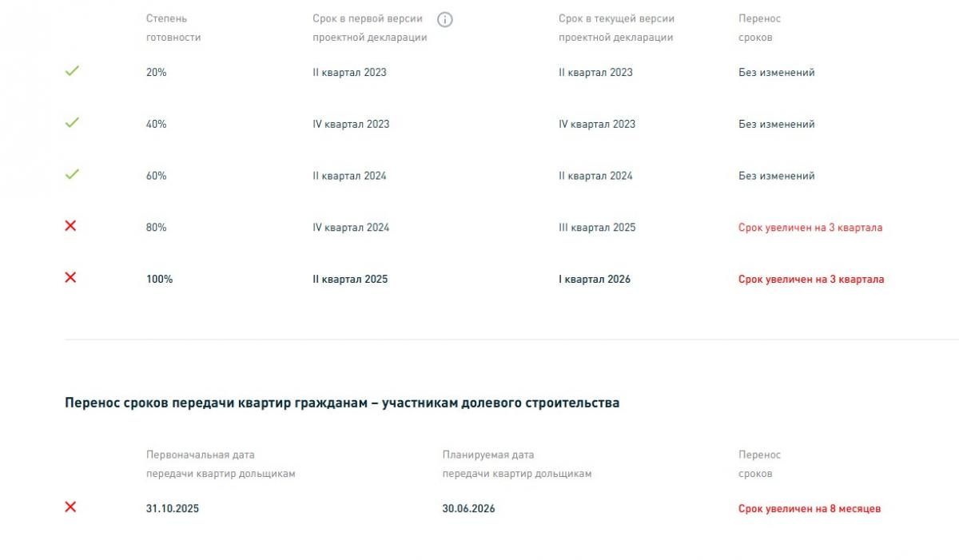Click 'Срок увеличен на 3 квартала' in 100% row
The image size is (959, 560).
point(811,280)
